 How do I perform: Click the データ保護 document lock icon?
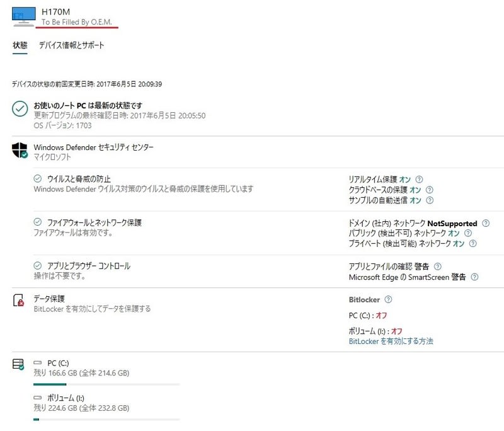coord(19,300)
